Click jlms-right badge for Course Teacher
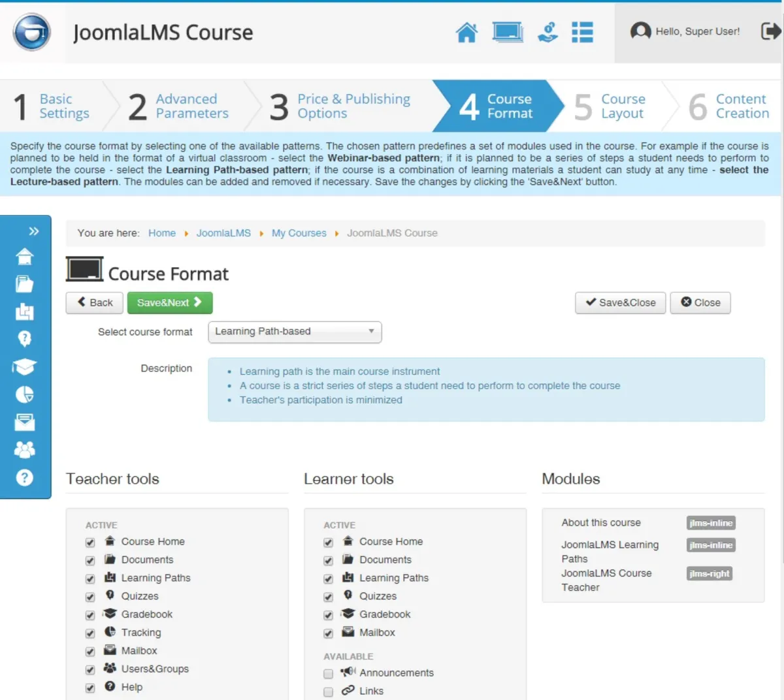784x700 pixels. point(710,574)
